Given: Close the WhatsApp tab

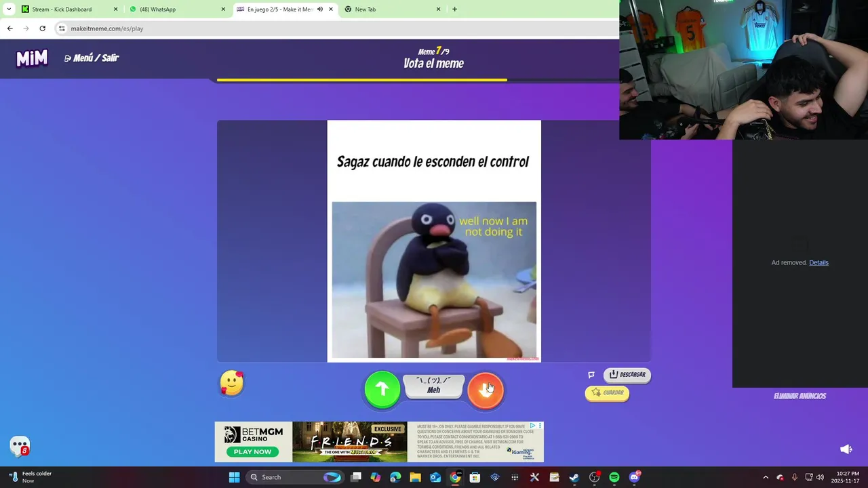Looking at the screenshot, I should tap(223, 9).
